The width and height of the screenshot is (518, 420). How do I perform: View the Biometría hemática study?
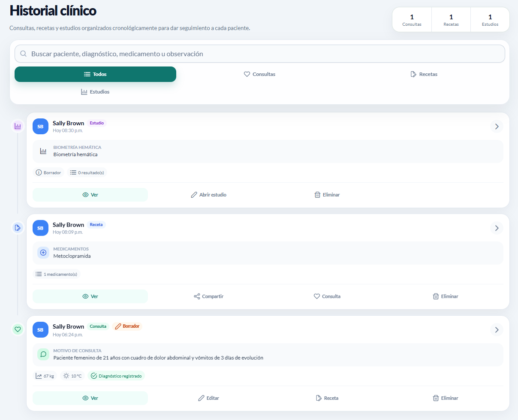coord(90,195)
